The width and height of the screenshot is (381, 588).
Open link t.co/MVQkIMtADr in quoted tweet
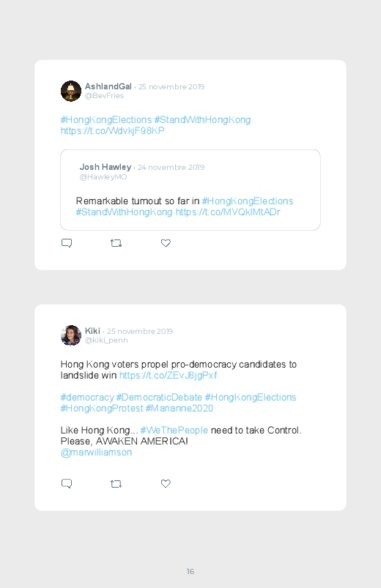tap(228, 212)
